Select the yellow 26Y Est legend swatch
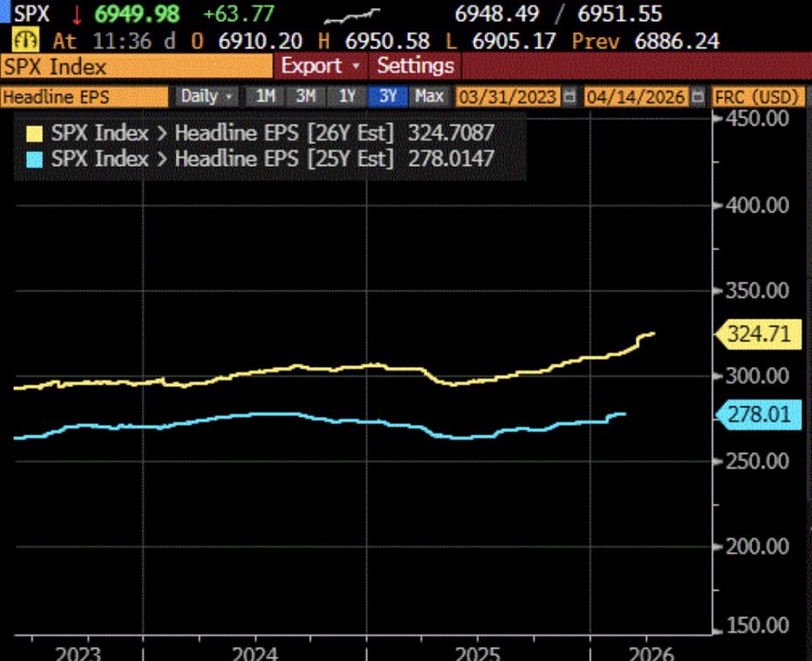Image resolution: width=812 pixels, height=661 pixels. (34, 133)
